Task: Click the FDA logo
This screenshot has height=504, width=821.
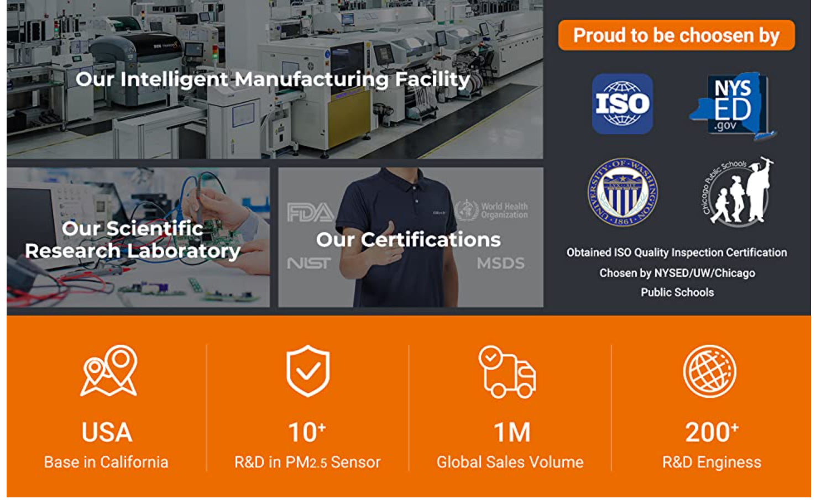Action: point(310,212)
